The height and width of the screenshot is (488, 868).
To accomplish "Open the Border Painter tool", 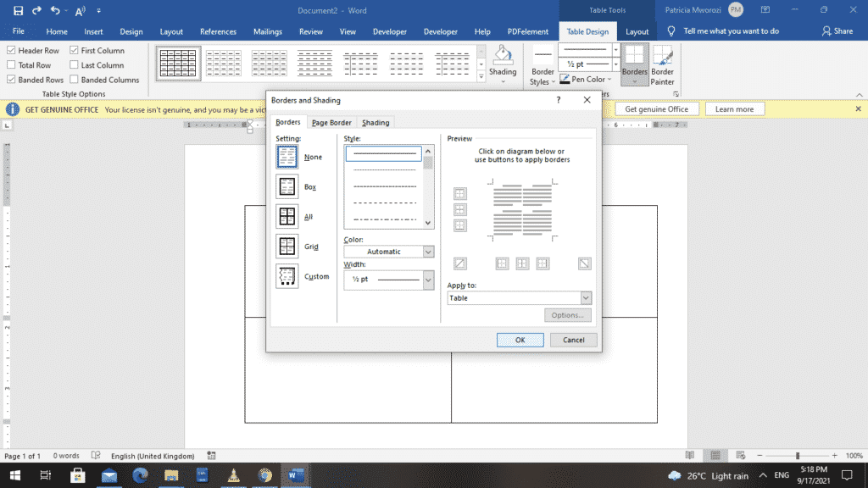I will click(662, 57).
